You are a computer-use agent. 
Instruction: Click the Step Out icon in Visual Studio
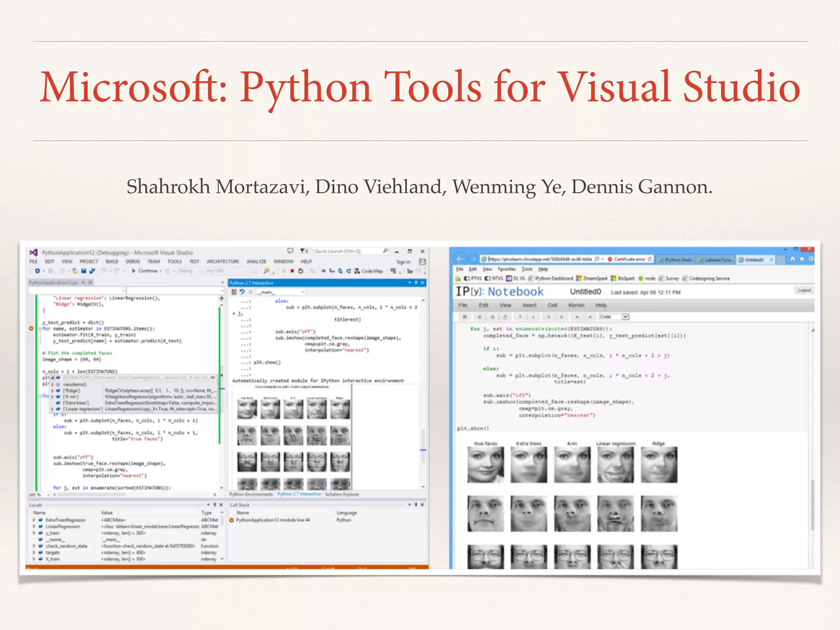pyautogui.click(x=348, y=271)
